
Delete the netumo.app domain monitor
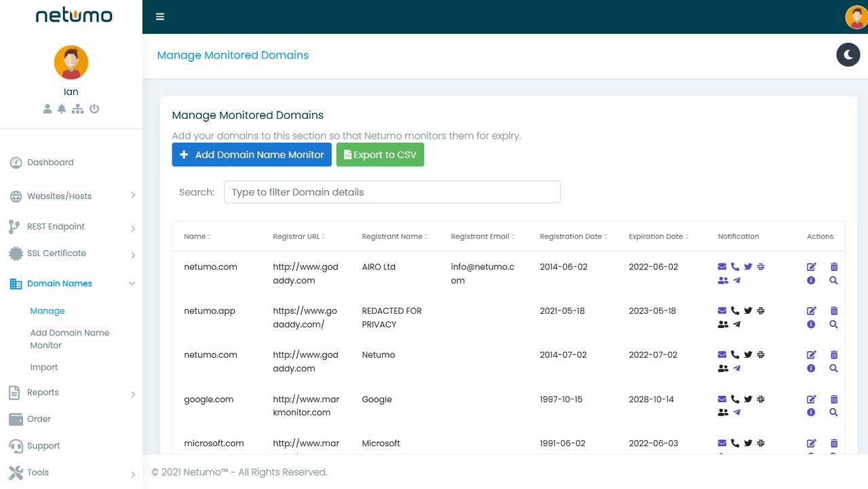[834, 311]
